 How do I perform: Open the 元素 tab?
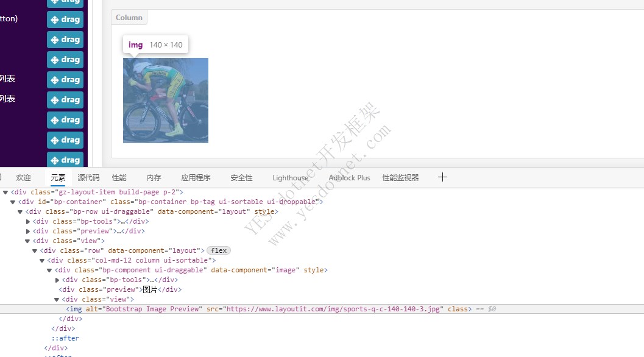coord(58,177)
